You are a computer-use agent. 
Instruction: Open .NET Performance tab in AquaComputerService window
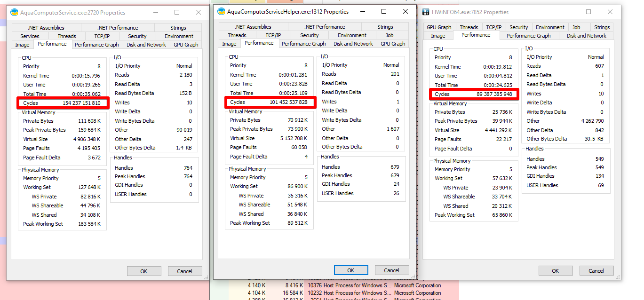pyautogui.click(x=118, y=28)
